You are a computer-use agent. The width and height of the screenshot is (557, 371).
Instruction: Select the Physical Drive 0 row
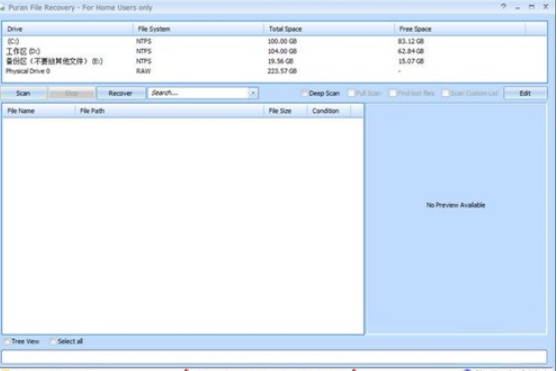tap(274, 71)
